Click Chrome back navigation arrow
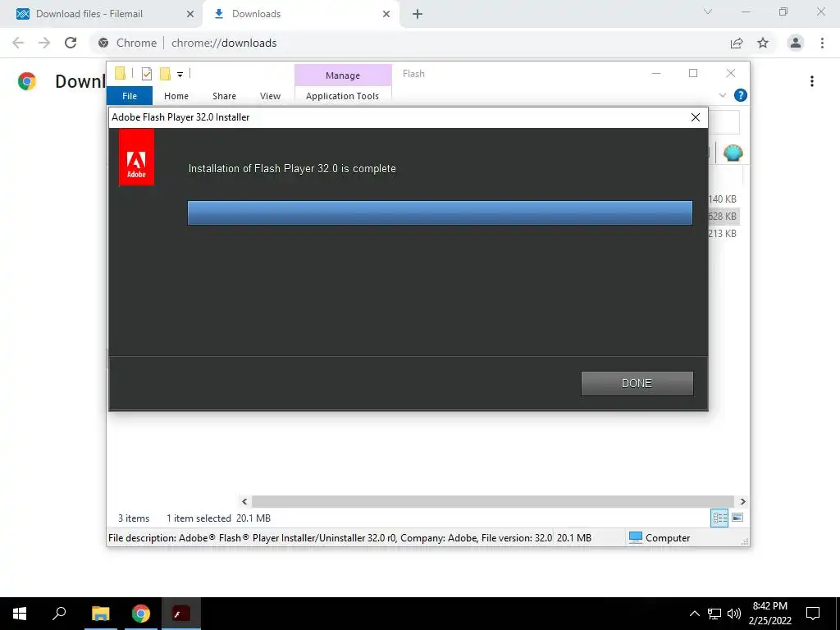The width and height of the screenshot is (840, 630). click(x=18, y=43)
